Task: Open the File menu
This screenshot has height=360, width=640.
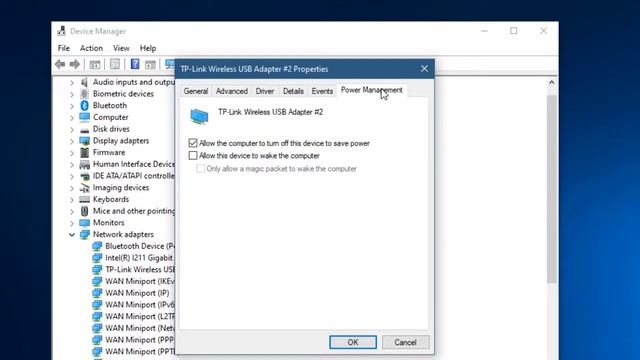Action: pos(64,48)
